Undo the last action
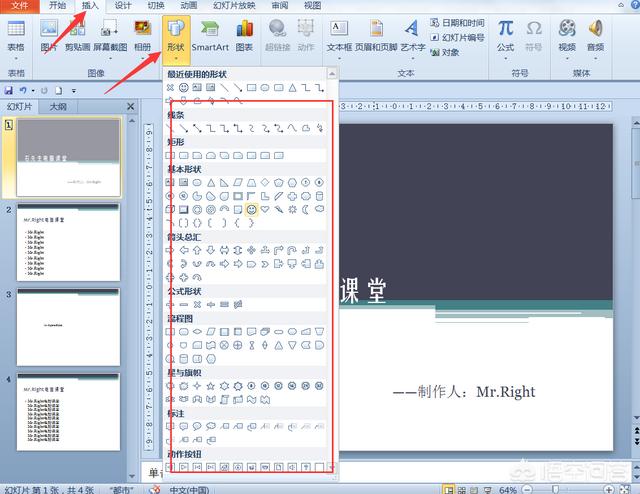Image resolution: width=640 pixels, height=494 pixels. (22, 90)
